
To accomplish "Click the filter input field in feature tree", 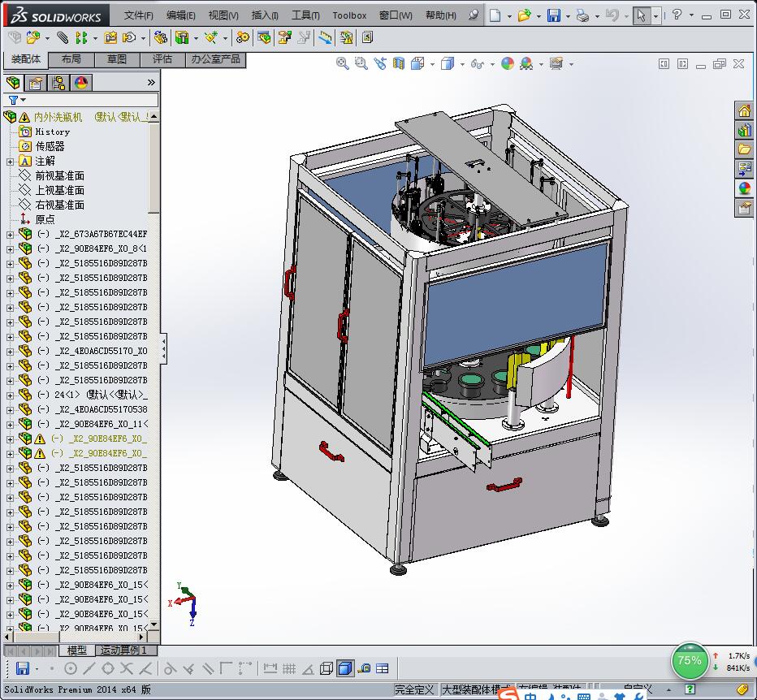I will pyautogui.click(x=93, y=100).
